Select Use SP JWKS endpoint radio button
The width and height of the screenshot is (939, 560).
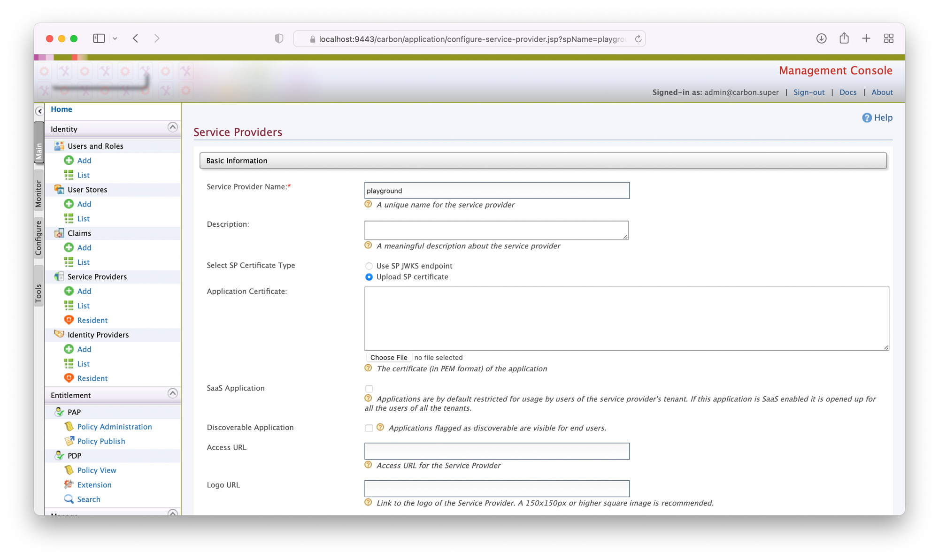(369, 265)
